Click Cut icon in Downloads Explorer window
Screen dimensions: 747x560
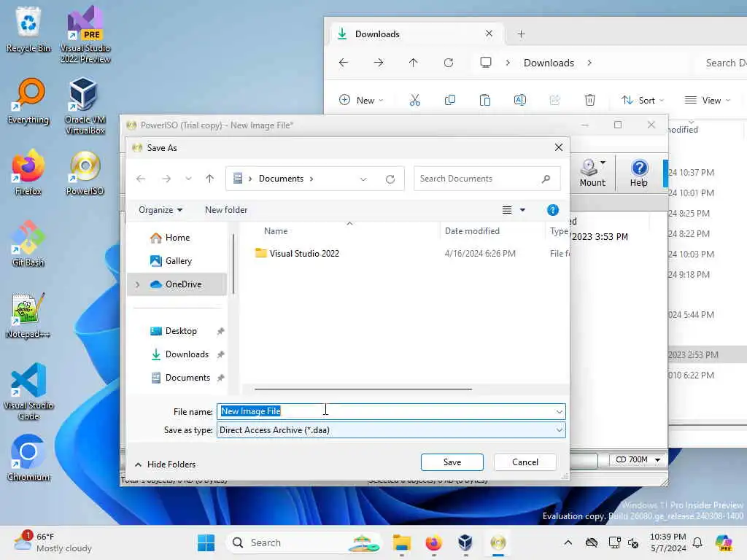pyautogui.click(x=415, y=100)
